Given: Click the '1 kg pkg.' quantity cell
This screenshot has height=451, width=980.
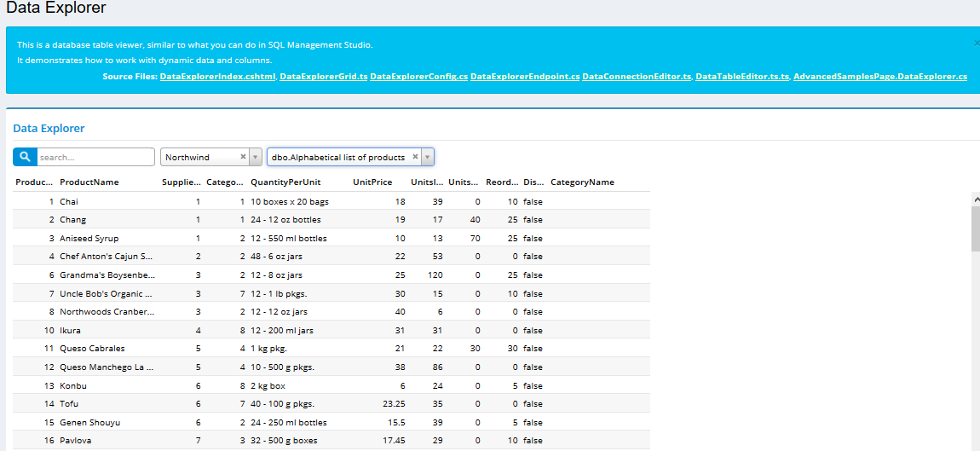Looking at the screenshot, I should click(x=268, y=349).
